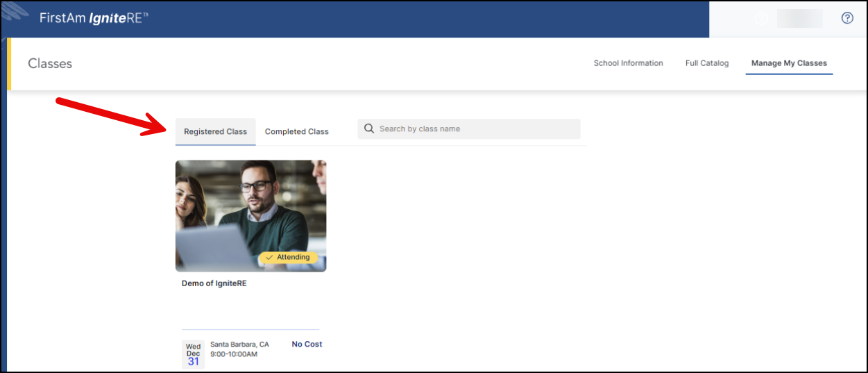Click the blue help question mark icon
Image resolution: width=868 pixels, height=373 pixels.
coord(846,19)
